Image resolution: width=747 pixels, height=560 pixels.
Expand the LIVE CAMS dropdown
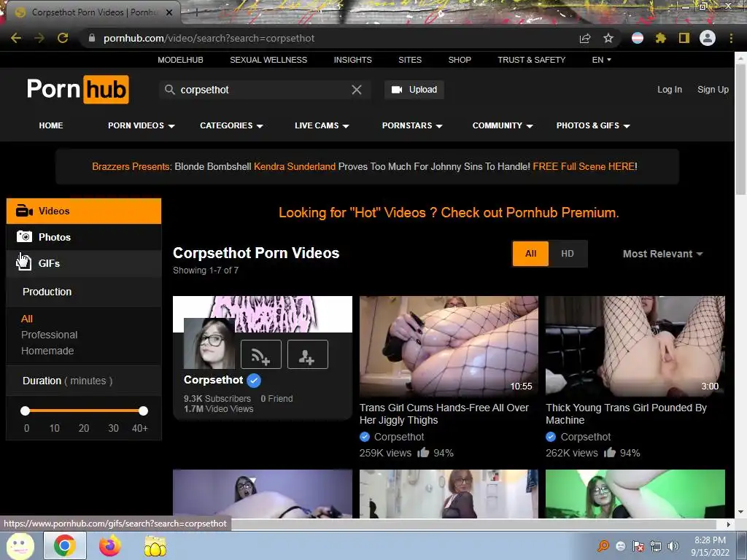click(322, 125)
